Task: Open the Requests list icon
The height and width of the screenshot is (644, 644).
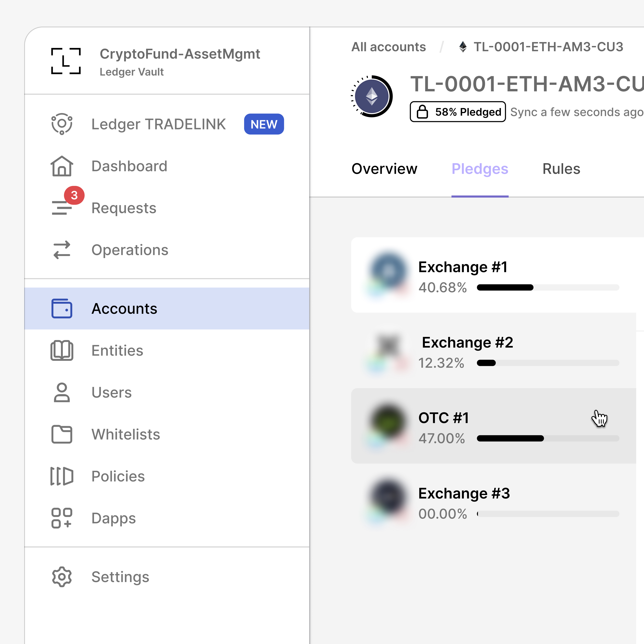Action: coord(62,208)
